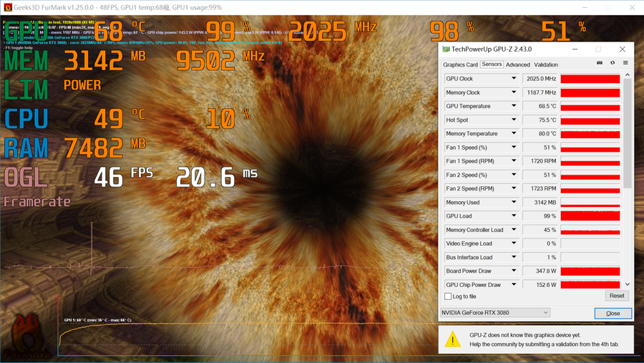This screenshot has height=363, width=644.
Task: Enable the Log to file checkbox
Action: (x=448, y=296)
